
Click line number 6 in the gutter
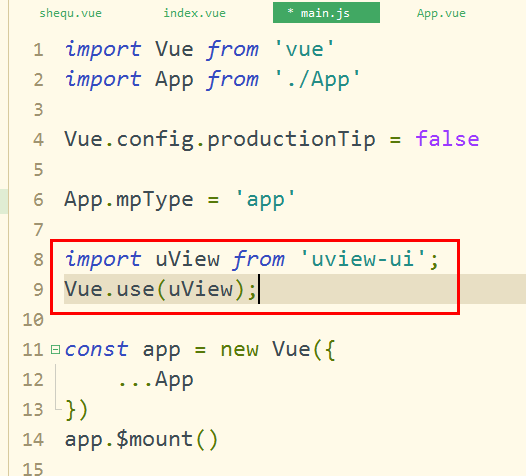pos(38,200)
